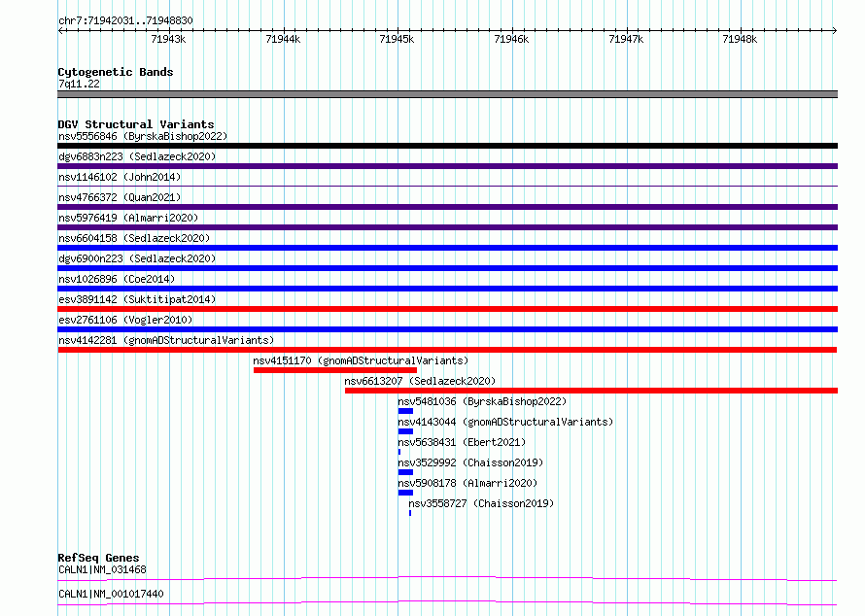Open the esv3891142 (Suktitipat2014) variant label
Image resolution: width=865 pixels, height=616 pixels.
pyautogui.click(x=136, y=299)
